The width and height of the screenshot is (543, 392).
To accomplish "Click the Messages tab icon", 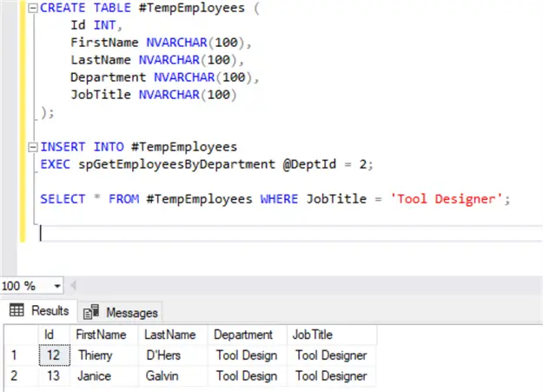I will click(x=91, y=312).
